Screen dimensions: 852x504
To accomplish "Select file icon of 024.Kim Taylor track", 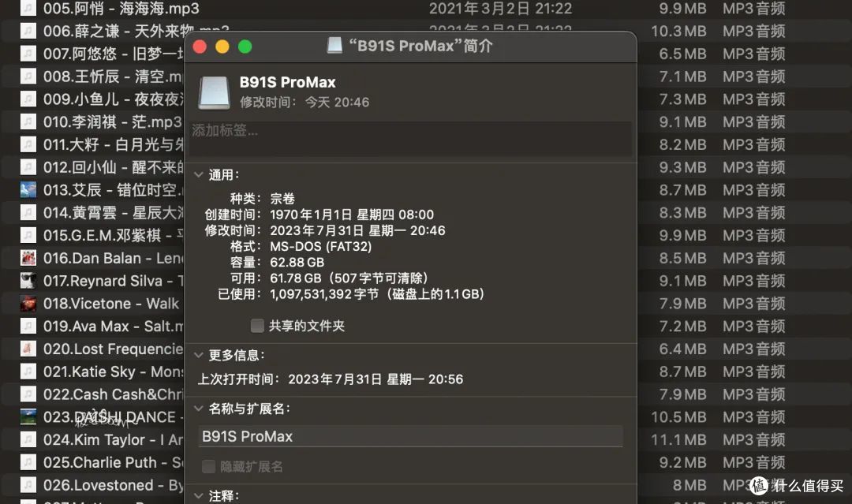I will pos(28,439).
